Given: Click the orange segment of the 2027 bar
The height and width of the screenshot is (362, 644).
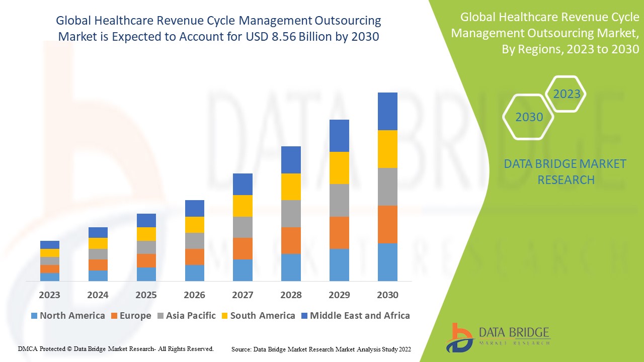Looking at the screenshot, I should pyautogui.click(x=243, y=248).
